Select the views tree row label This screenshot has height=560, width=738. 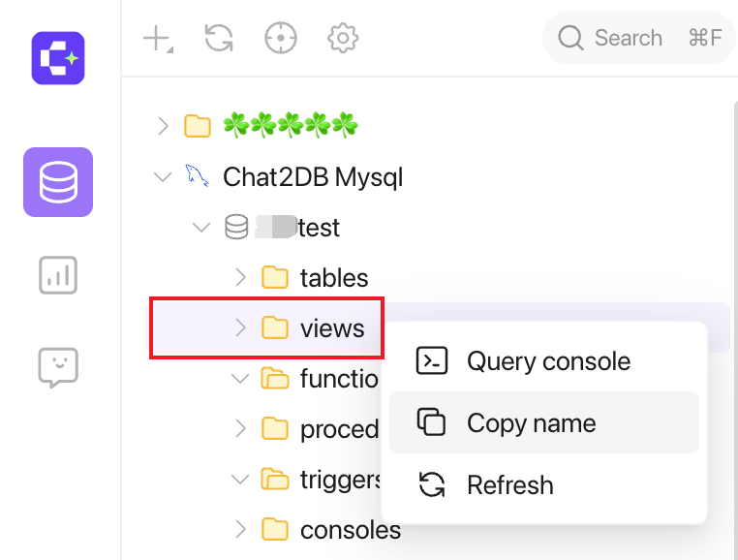tap(332, 328)
